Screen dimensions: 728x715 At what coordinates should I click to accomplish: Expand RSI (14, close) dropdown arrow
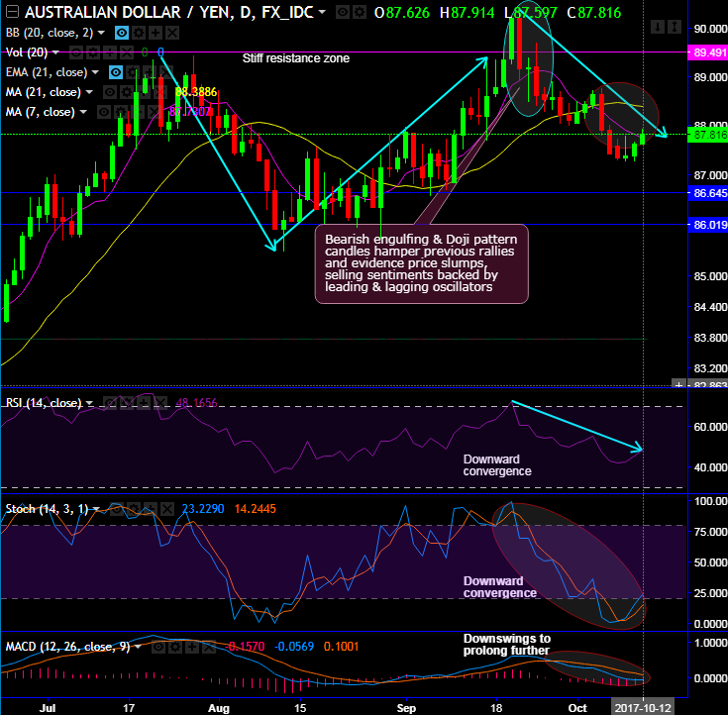(x=89, y=403)
